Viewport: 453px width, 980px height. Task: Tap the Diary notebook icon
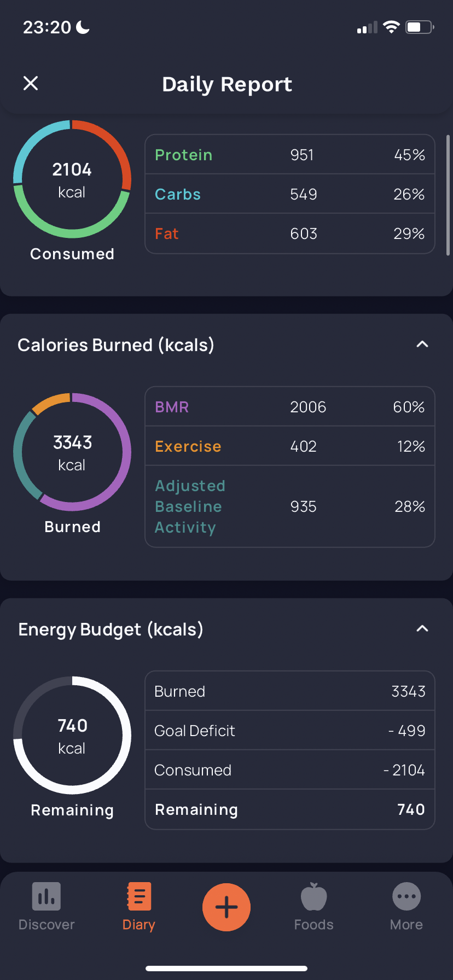[139, 896]
